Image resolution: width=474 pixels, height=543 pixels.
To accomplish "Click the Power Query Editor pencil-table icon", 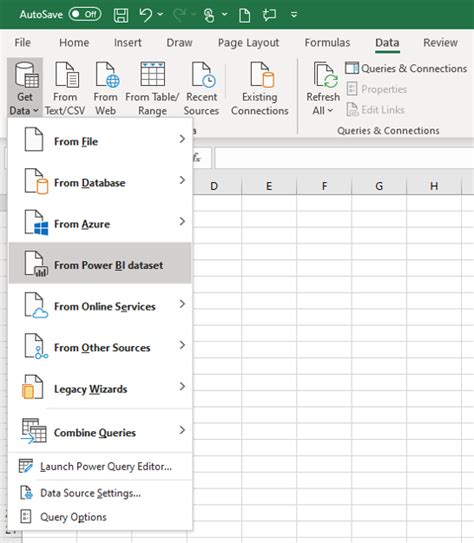I will (x=26, y=466).
